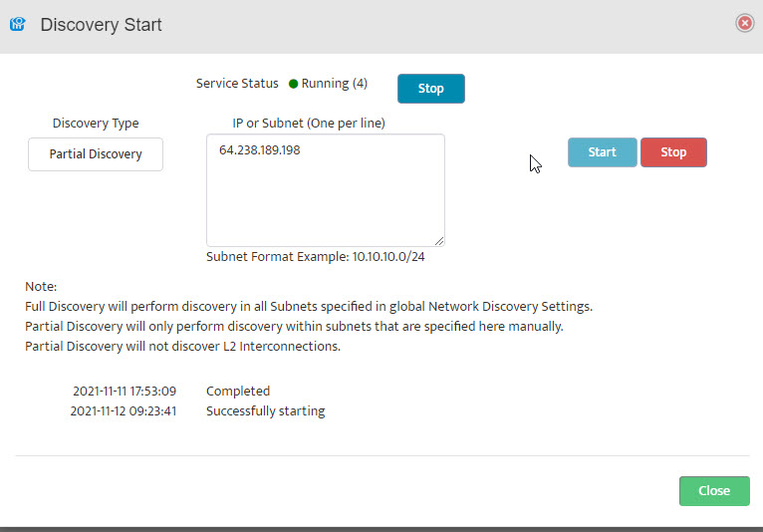Stop the service with blue Stop button
This screenshot has width=763, height=532.
tap(430, 89)
